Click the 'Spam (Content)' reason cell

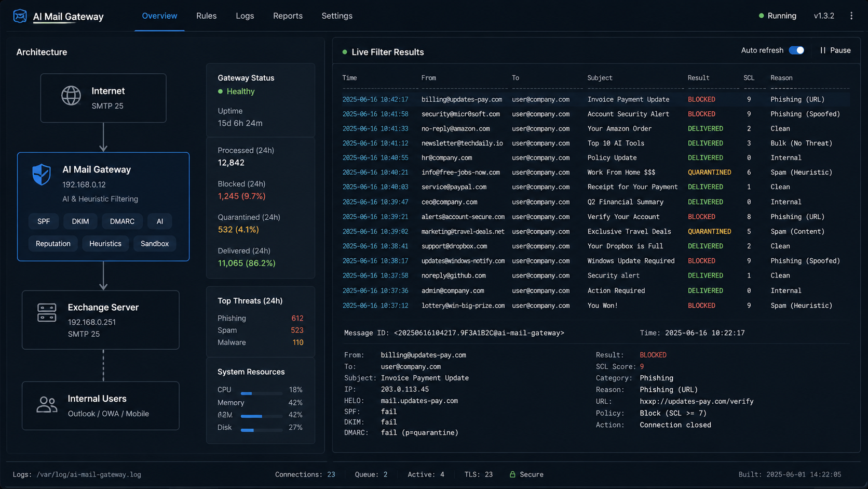pos(797,231)
